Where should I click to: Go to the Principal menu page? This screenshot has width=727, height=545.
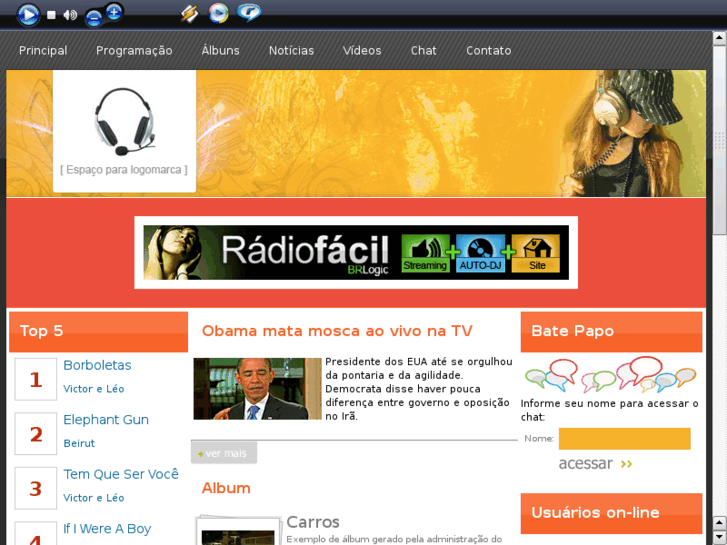tap(43, 51)
